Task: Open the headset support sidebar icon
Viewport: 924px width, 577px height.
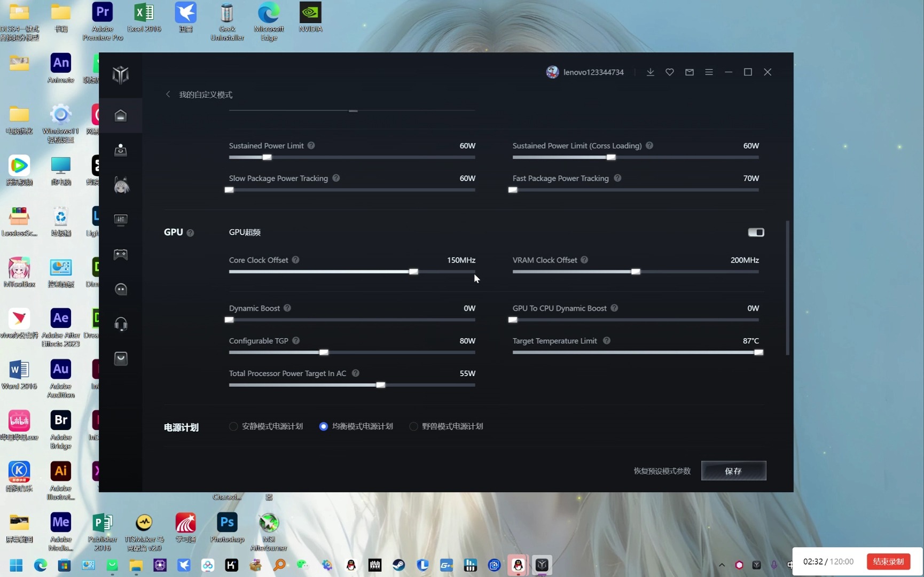Action: [121, 324]
